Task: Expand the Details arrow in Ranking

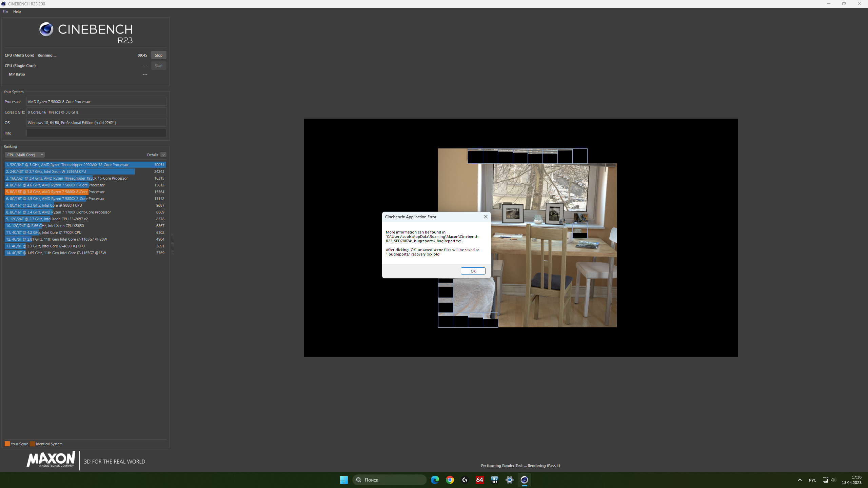Action: [x=163, y=155]
